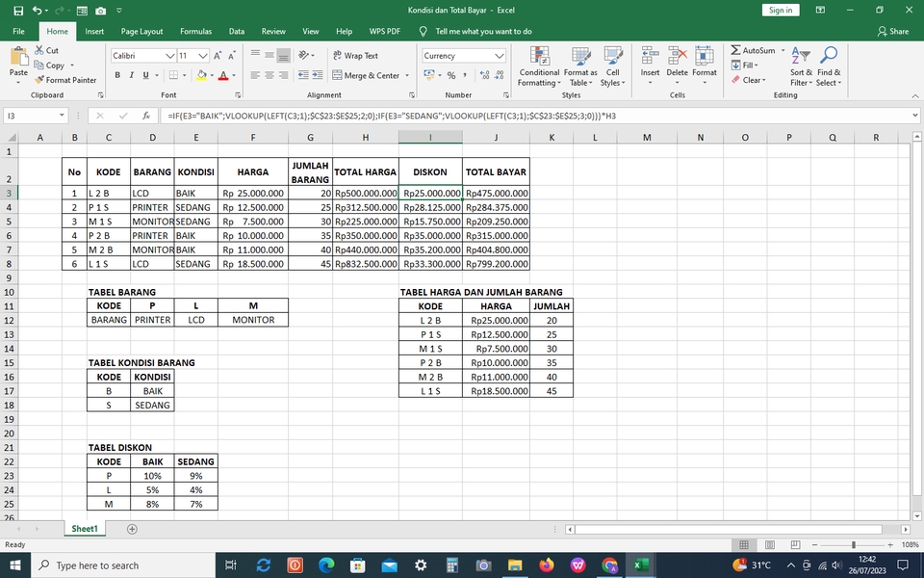Open the Conditional Formatting menu
The height and width of the screenshot is (578, 924).
pyautogui.click(x=539, y=66)
